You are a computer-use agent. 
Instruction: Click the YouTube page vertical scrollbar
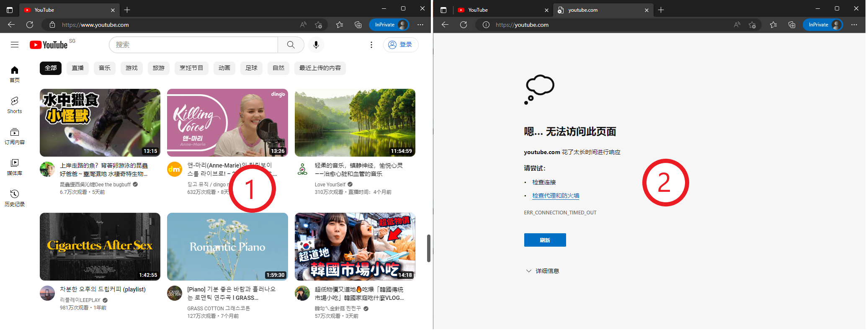coord(428,248)
